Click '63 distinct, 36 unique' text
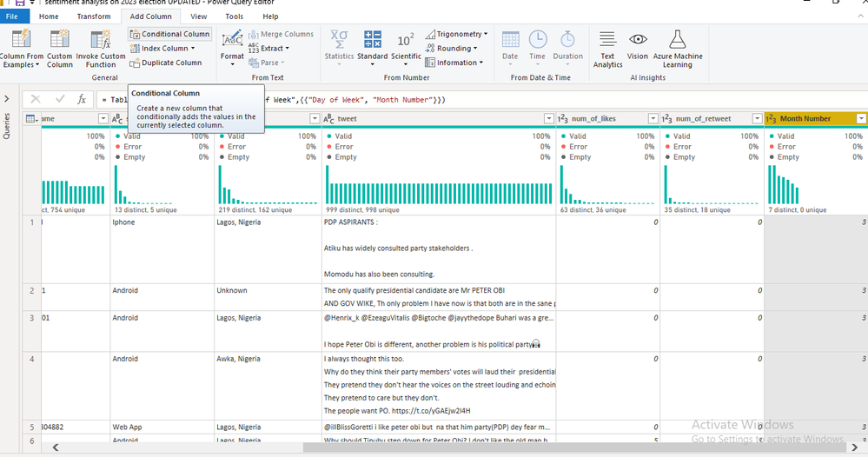 pyautogui.click(x=593, y=210)
